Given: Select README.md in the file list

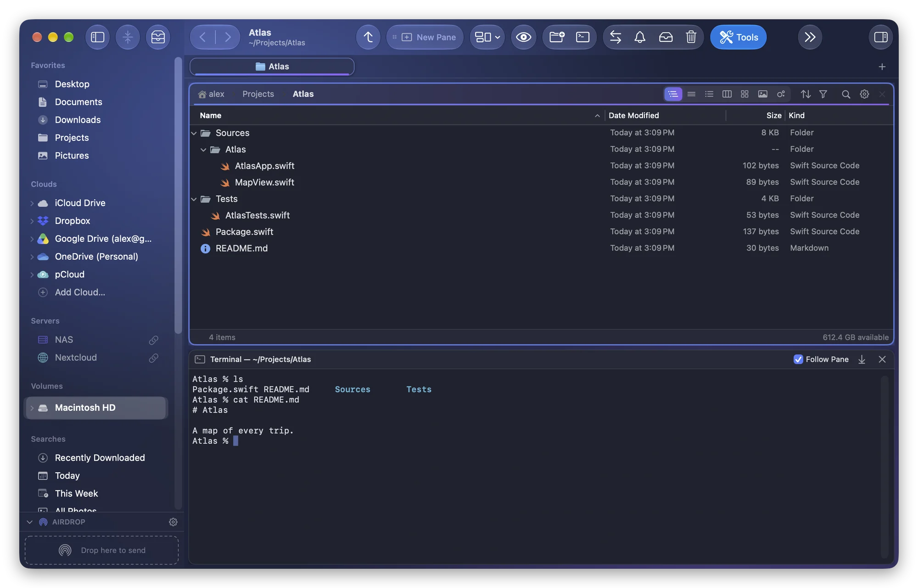Looking at the screenshot, I should click(x=542, y=249).
